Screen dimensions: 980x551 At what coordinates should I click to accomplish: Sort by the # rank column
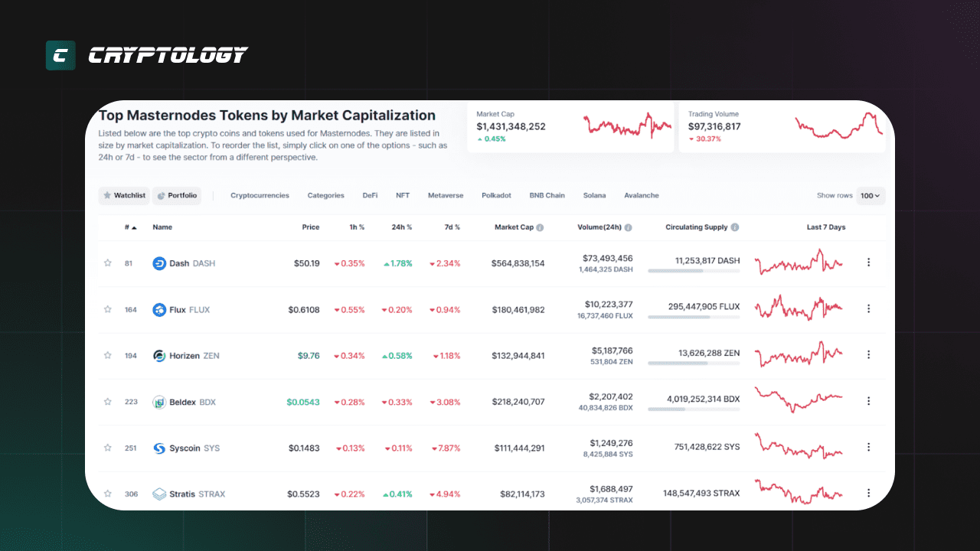click(131, 227)
